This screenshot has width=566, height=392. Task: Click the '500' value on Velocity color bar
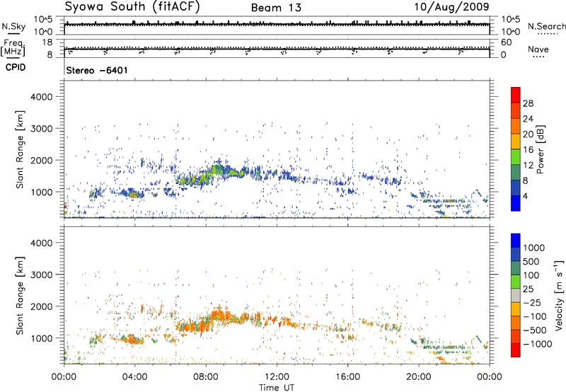tap(531, 262)
